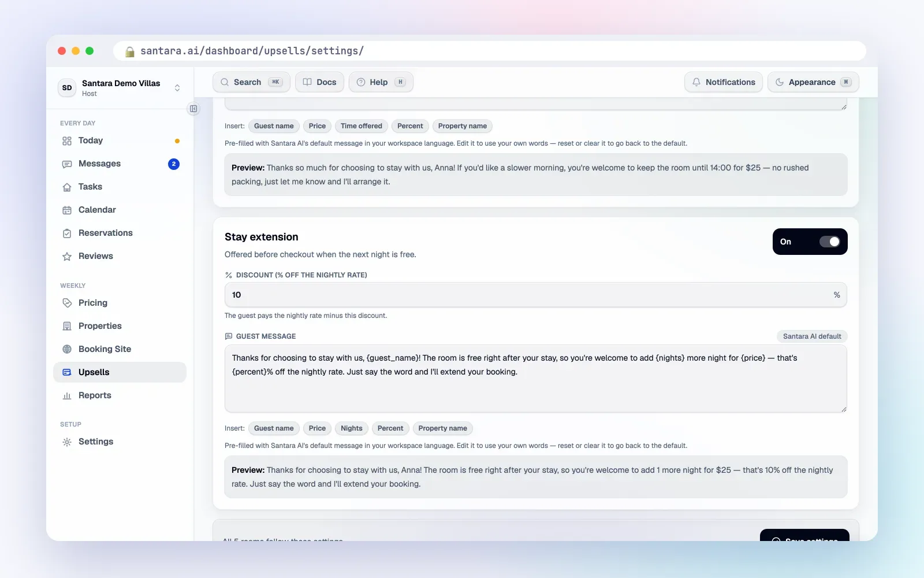Click the lock icon in address bar
Screen dimensions: 924x578
click(130, 51)
